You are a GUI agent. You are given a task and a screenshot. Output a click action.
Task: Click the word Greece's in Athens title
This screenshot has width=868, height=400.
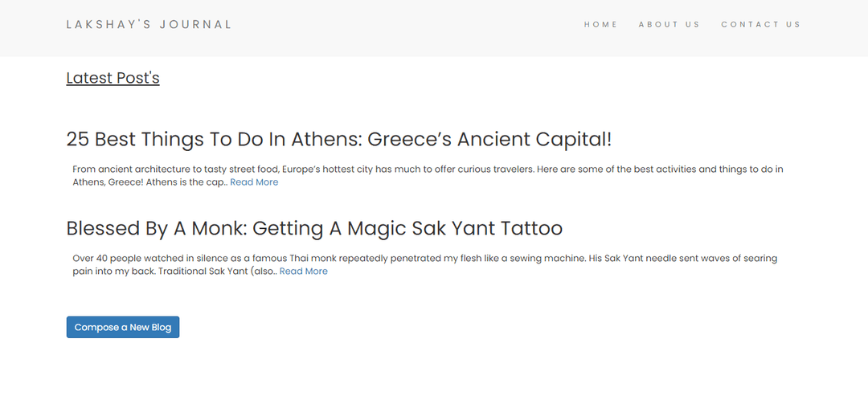click(410, 139)
